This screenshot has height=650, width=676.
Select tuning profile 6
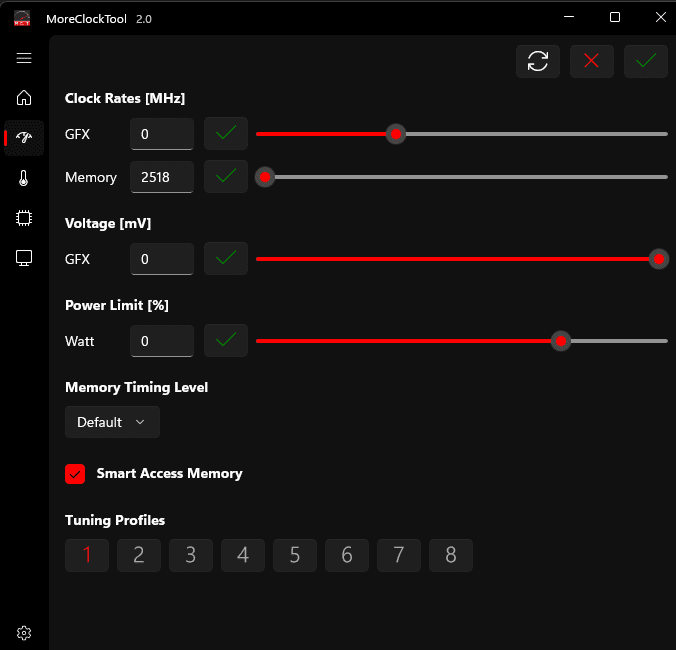pyautogui.click(x=347, y=555)
